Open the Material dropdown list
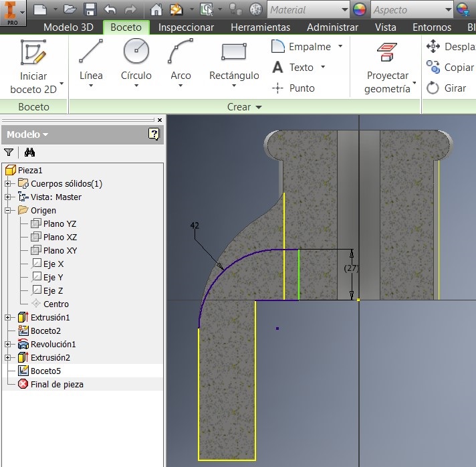 pos(344,10)
